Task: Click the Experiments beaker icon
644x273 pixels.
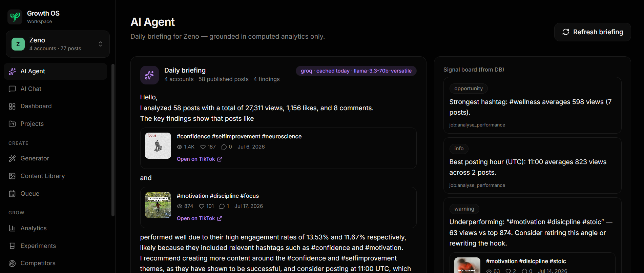Action: tap(12, 246)
